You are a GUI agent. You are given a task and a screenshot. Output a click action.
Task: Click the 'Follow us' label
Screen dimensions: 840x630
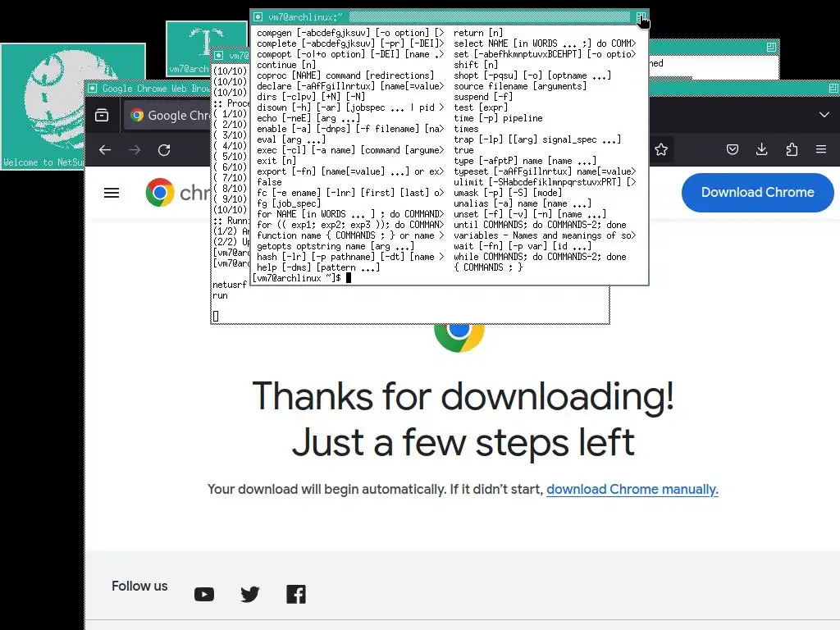click(139, 586)
